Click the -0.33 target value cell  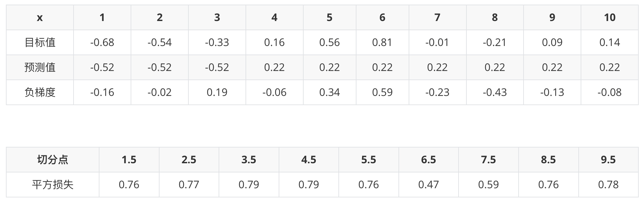coord(217,42)
